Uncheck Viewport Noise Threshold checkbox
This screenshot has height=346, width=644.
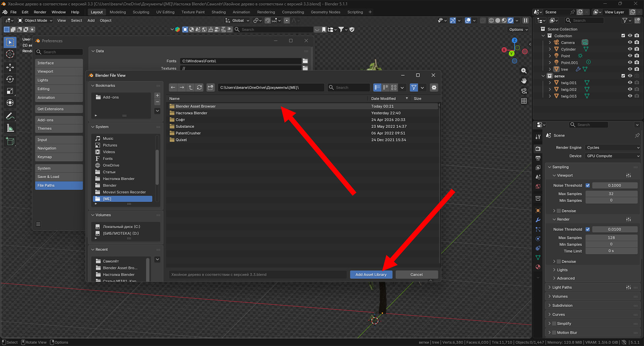[588, 185]
